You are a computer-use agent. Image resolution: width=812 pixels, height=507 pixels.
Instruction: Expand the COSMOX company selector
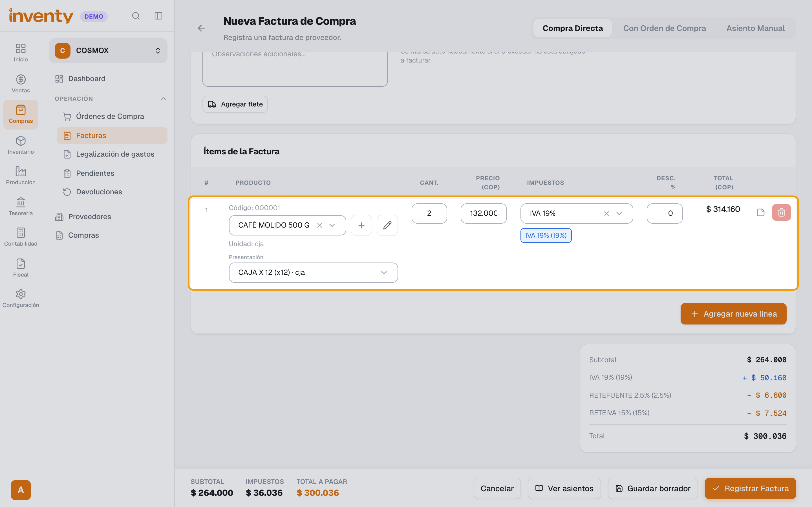click(108, 51)
